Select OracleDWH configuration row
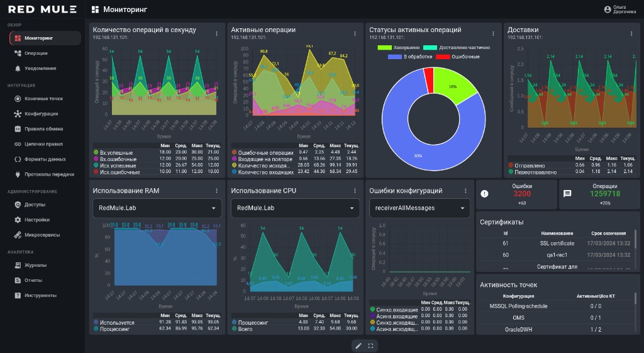 [x=557, y=330]
